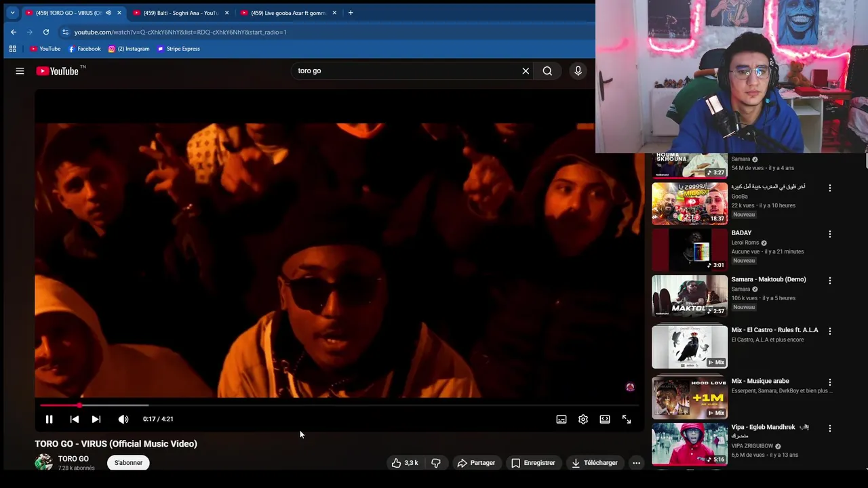
Task: Mute the video volume
Action: click(123, 419)
